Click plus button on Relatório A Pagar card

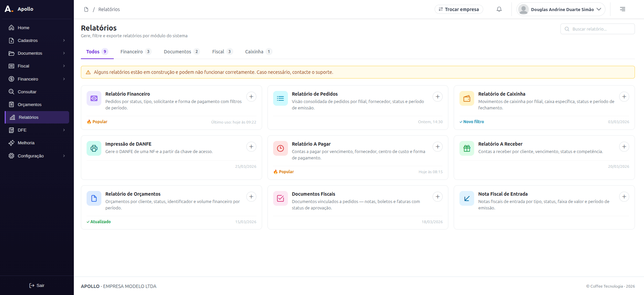coord(438,147)
